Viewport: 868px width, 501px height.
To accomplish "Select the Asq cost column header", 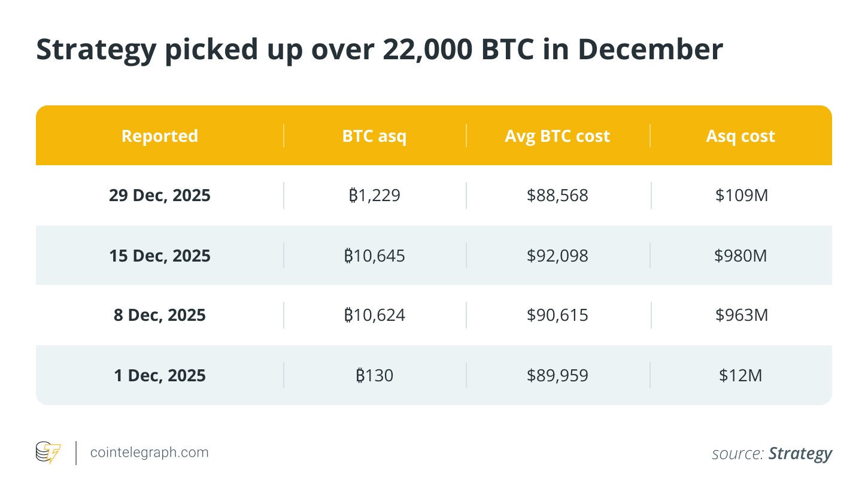I will click(x=740, y=136).
